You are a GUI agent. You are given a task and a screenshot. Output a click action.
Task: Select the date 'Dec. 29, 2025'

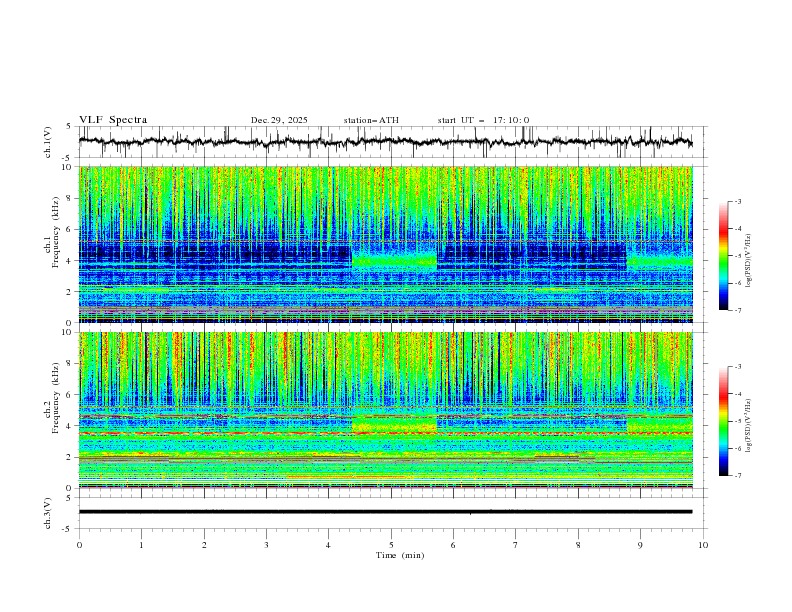coord(279,120)
